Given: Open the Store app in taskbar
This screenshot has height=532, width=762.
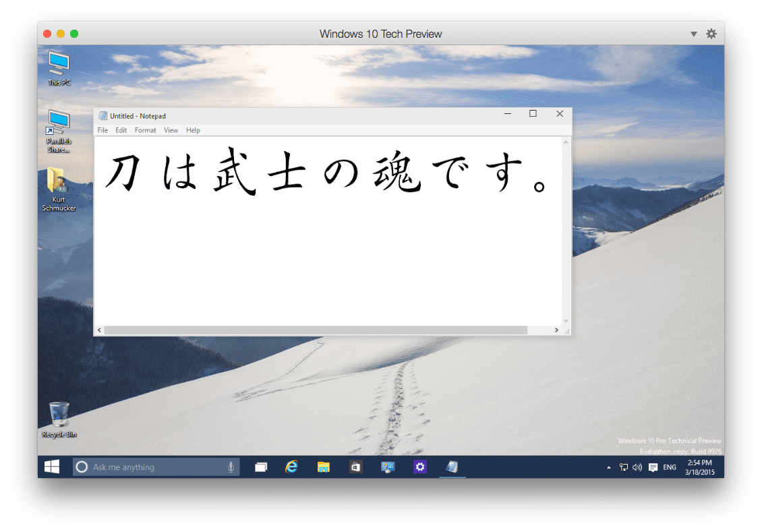Looking at the screenshot, I should point(356,467).
